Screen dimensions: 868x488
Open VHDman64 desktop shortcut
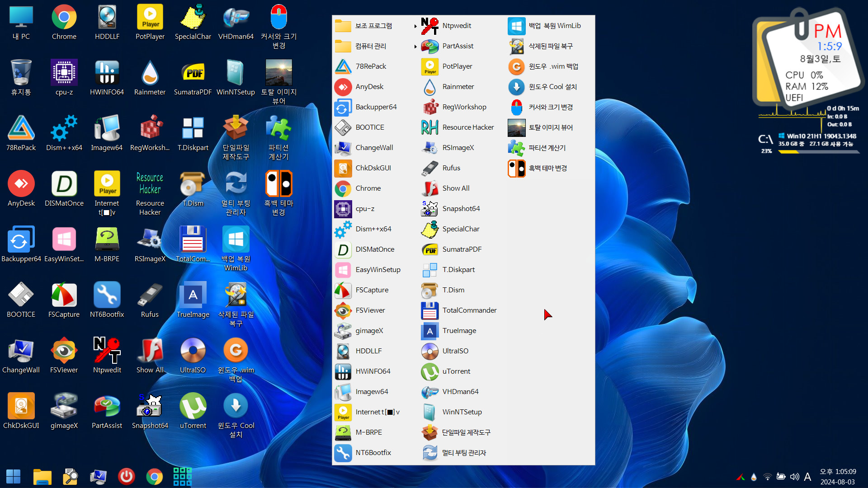236,23
